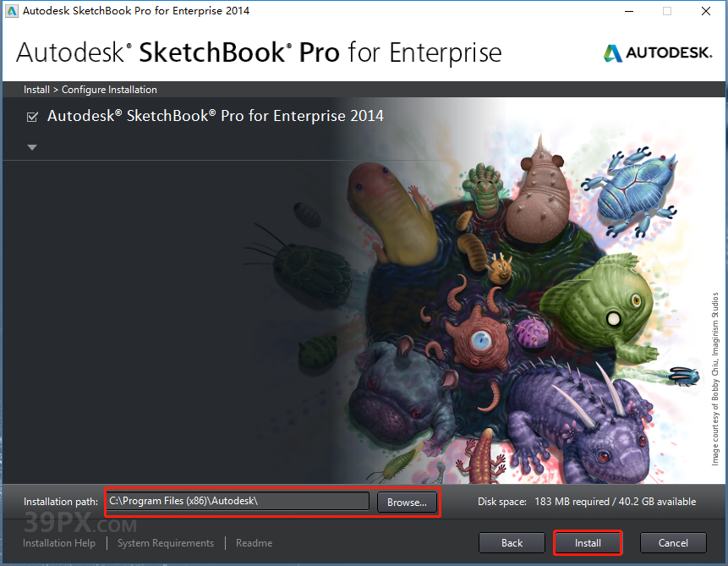The height and width of the screenshot is (566, 728).
Task: Click the Autodesk logo in header
Action: click(x=658, y=53)
